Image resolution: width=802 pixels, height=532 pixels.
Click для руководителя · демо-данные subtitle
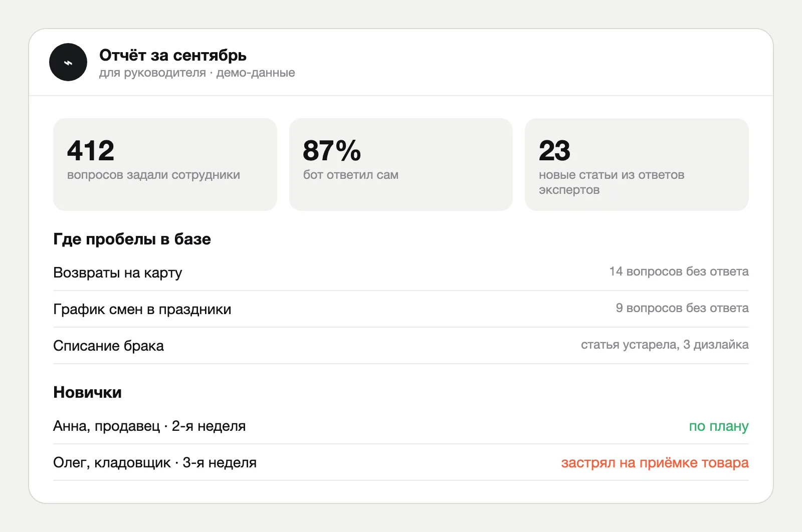pos(197,73)
